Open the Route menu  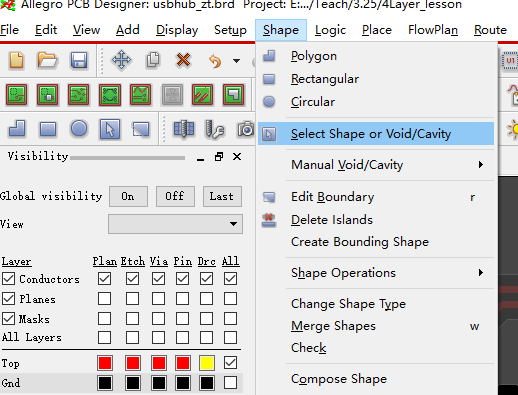click(490, 30)
